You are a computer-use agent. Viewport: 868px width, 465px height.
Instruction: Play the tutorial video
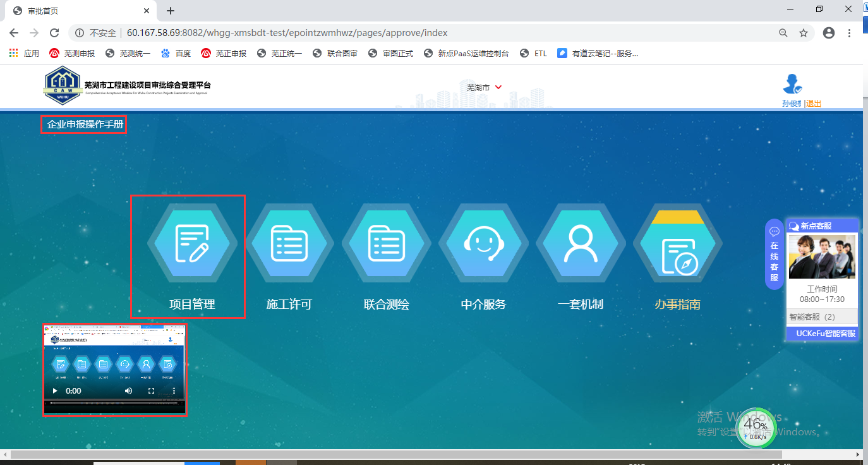(x=55, y=391)
